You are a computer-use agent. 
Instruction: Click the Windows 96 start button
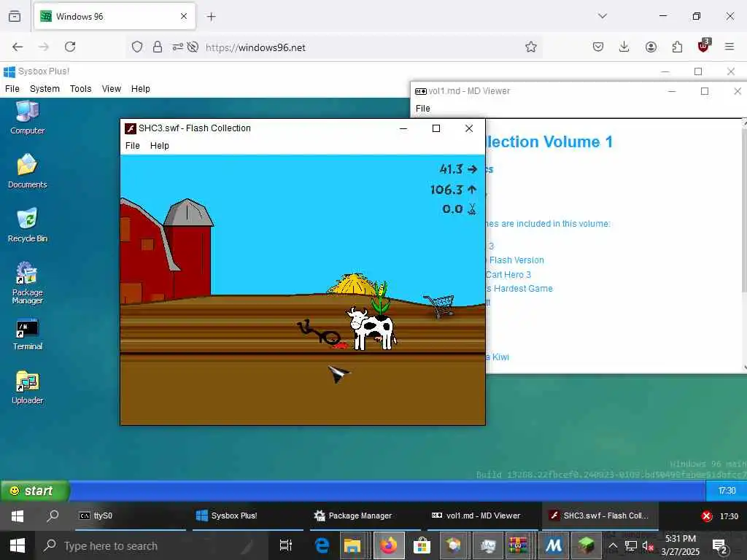35,491
